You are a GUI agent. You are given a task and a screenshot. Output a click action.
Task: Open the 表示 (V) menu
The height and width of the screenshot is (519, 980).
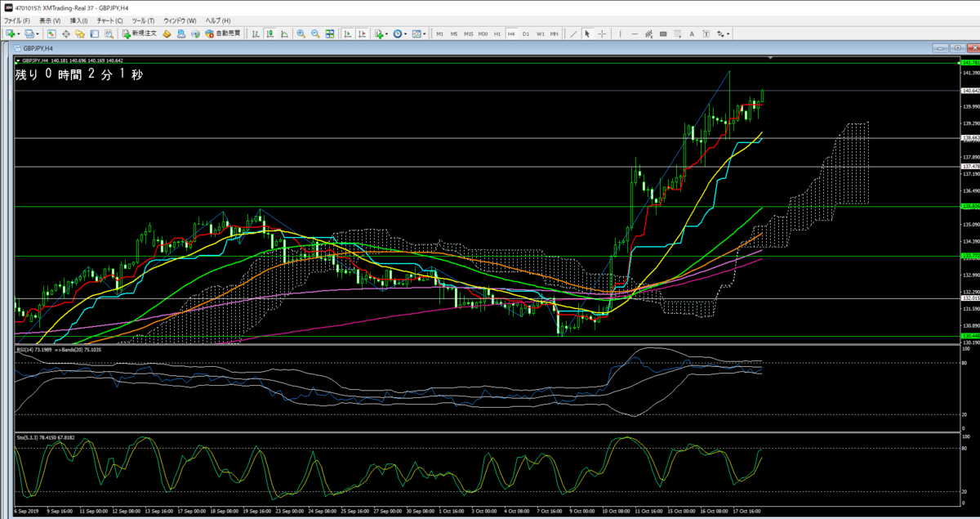(x=50, y=20)
